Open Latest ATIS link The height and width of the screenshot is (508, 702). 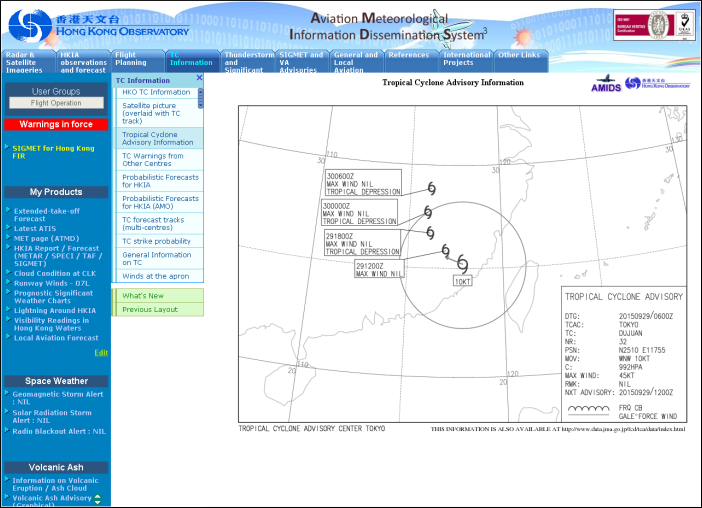coord(35,229)
